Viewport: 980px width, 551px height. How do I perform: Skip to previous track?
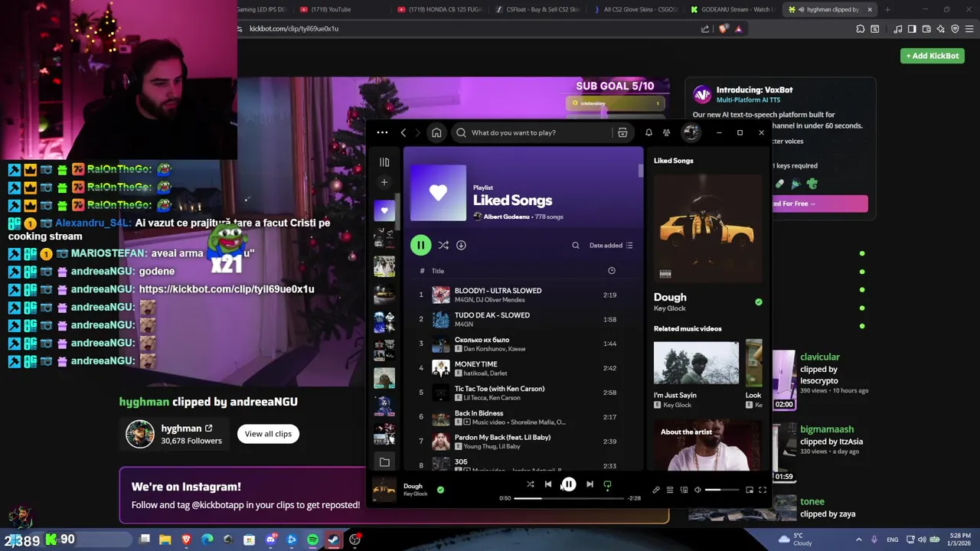[548, 484]
